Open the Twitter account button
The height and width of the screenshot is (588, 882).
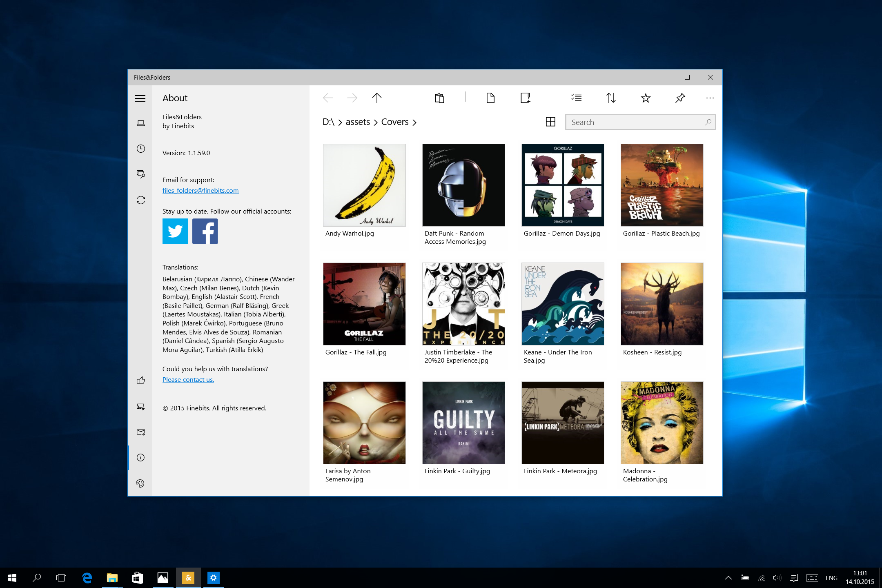[175, 231]
